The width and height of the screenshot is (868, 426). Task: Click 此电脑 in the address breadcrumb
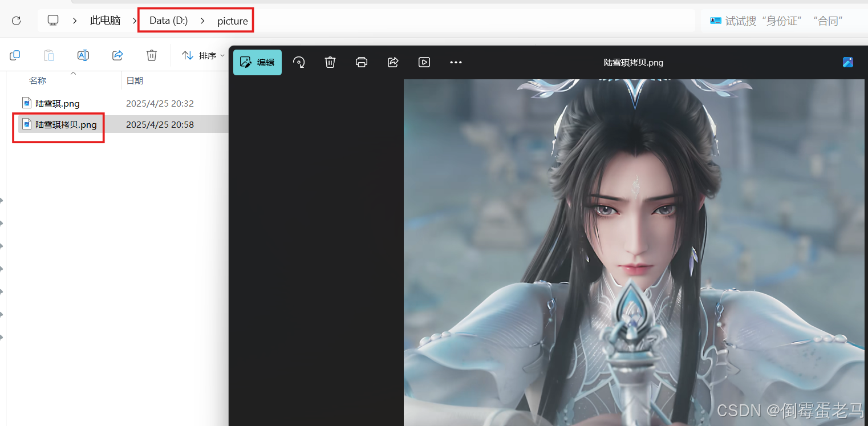coord(106,21)
